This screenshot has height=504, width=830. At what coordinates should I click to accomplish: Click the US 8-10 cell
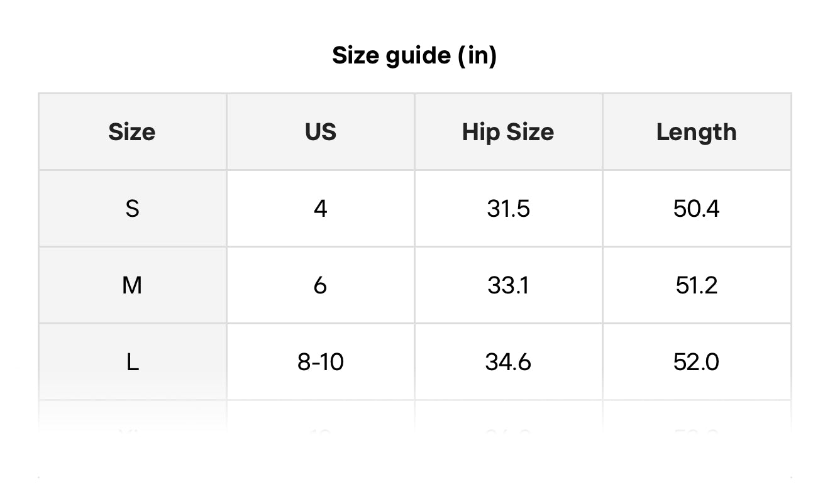click(321, 362)
